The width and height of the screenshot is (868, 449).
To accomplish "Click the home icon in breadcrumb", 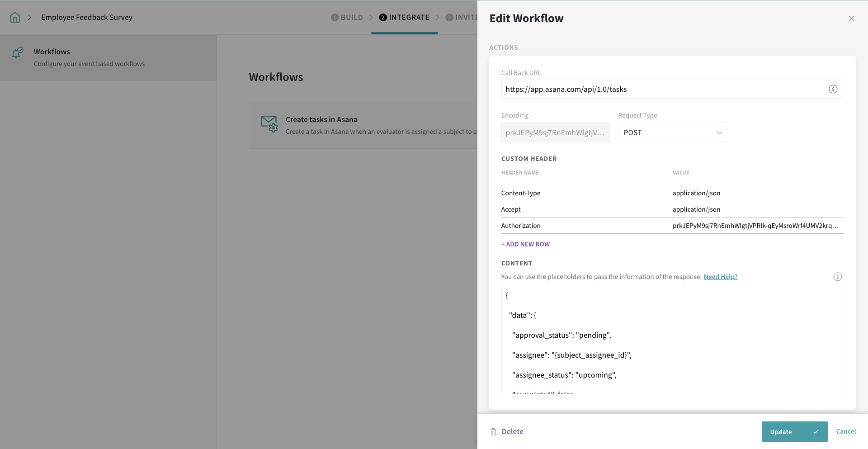I will [15, 17].
